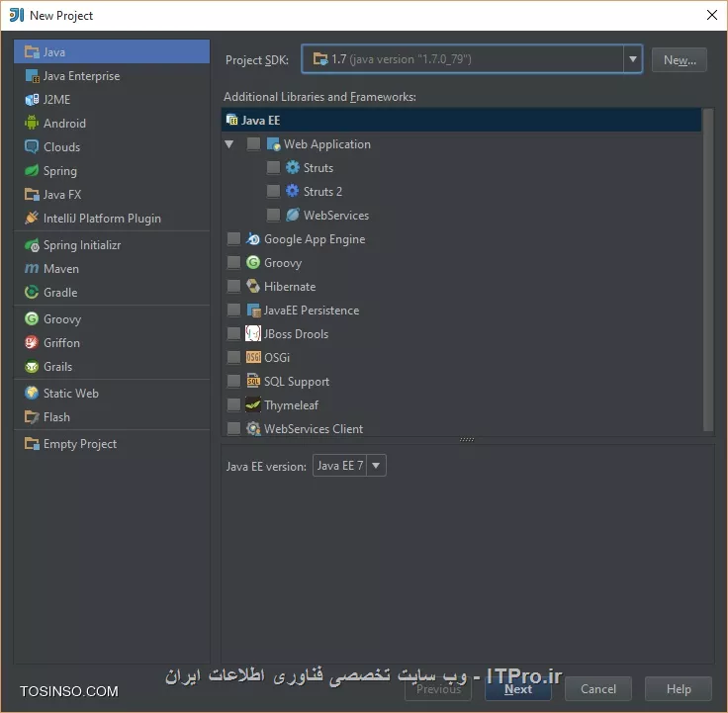Click the Struts gear icon
Screen dimensions: 728x713
[292, 167]
